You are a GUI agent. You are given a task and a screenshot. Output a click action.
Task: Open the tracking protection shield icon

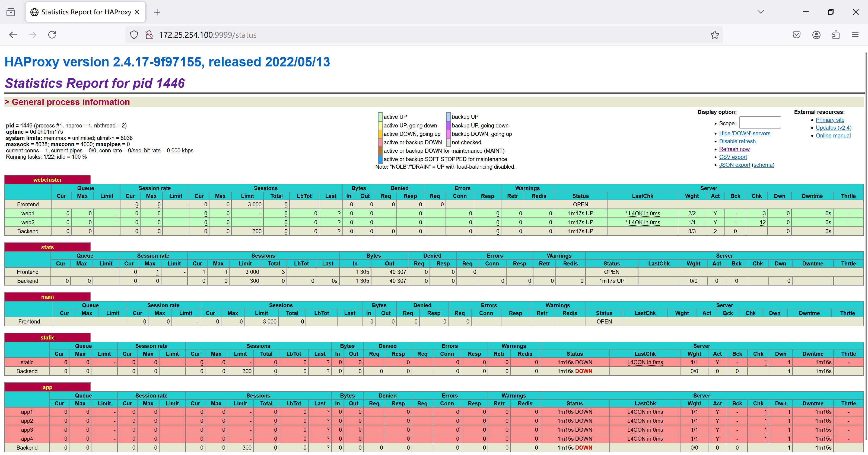point(134,35)
